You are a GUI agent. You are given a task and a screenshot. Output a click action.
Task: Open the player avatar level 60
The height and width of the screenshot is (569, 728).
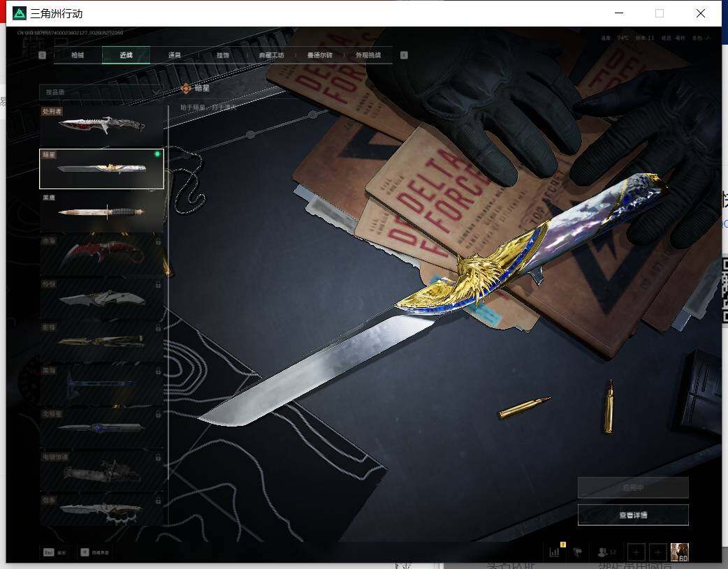[679, 552]
